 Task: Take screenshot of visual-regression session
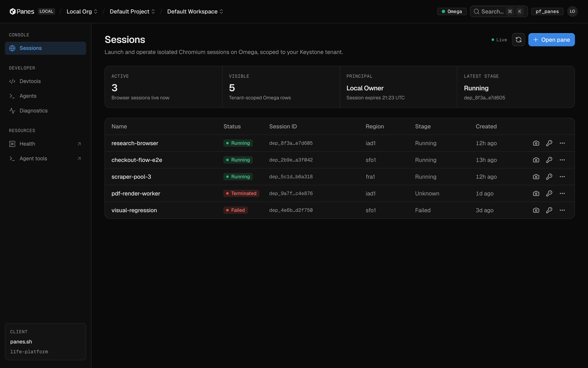(536, 210)
